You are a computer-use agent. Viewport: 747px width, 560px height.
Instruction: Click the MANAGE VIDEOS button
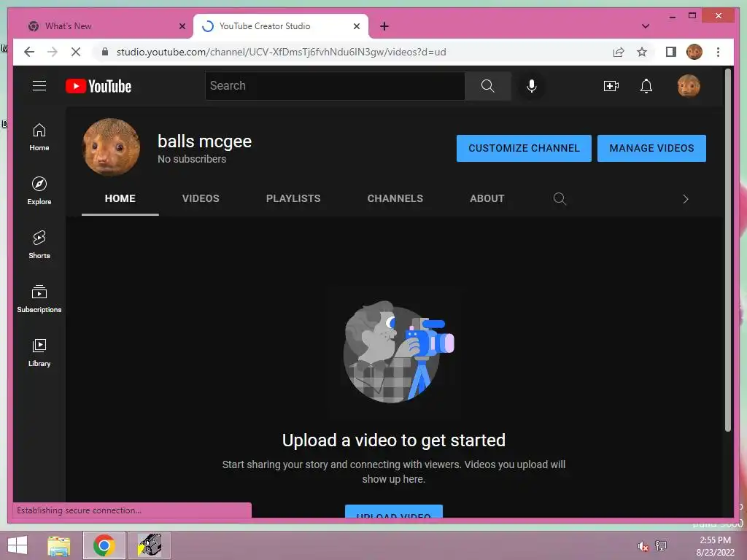[651, 148]
